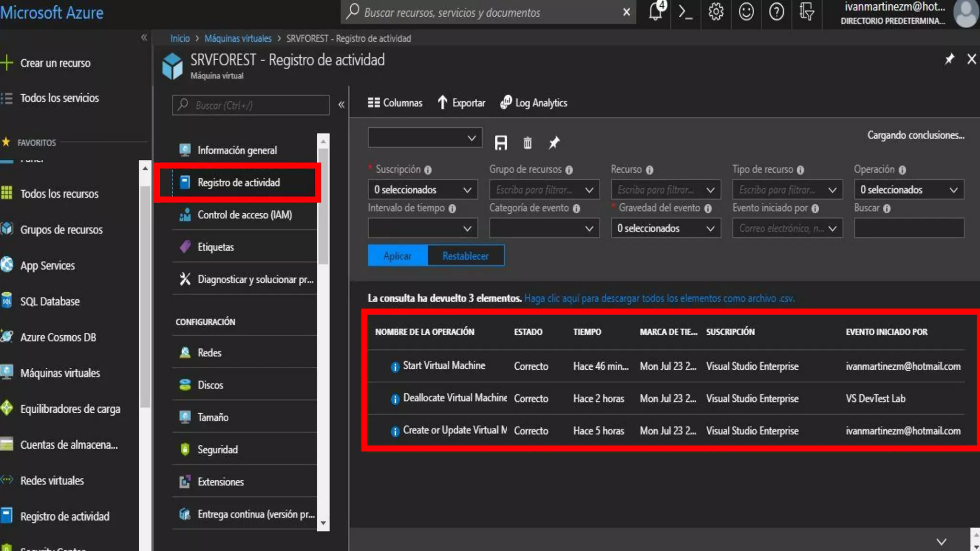Click the feedback smiley icon

746,11
